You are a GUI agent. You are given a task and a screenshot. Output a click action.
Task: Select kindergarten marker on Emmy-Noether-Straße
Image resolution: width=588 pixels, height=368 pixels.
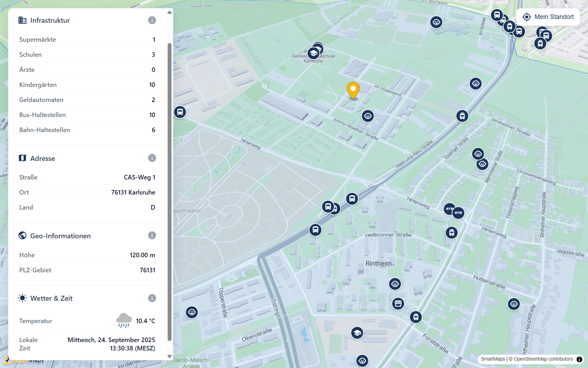[367, 116]
